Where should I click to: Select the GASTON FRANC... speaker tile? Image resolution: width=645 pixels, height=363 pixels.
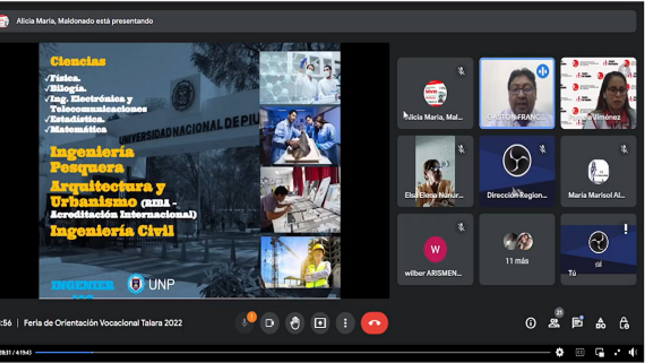pyautogui.click(x=517, y=93)
